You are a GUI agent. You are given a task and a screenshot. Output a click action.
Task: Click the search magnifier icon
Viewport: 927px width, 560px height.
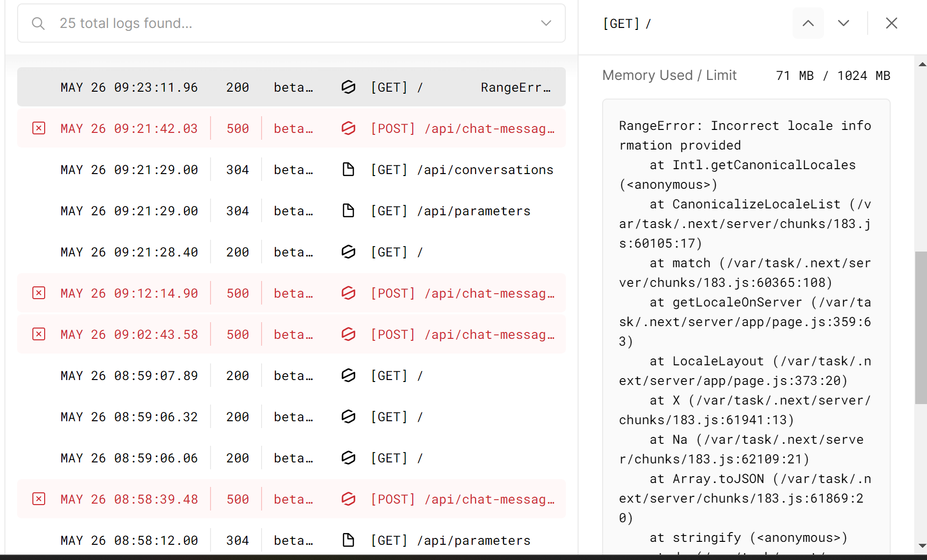tap(38, 23)
